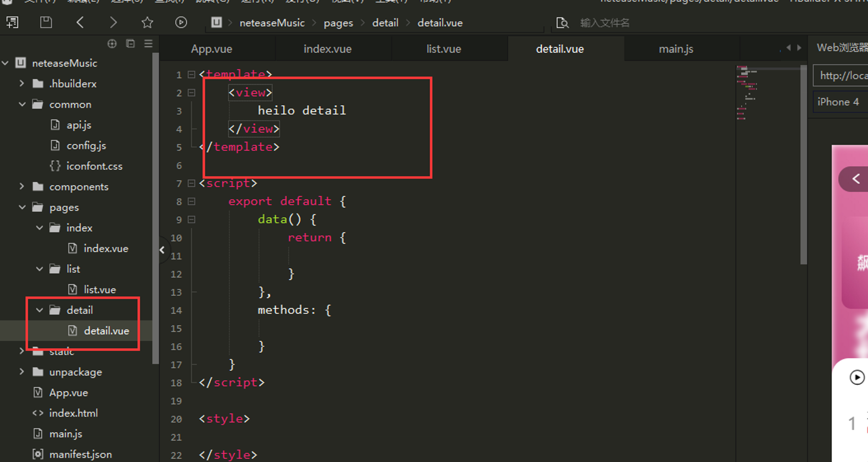
Task: Click pages in the breadcrumb
Action: tap(338, 22)
